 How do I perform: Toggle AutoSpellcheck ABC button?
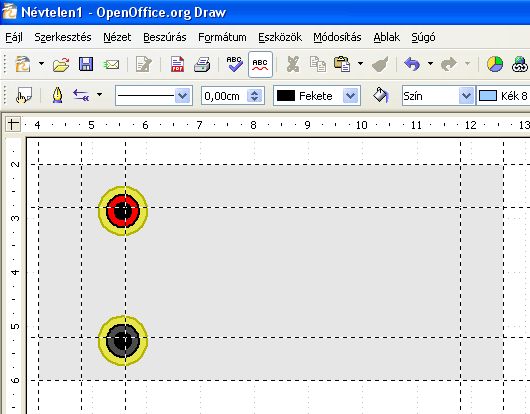pyautogui.click(x=260, y=64)
